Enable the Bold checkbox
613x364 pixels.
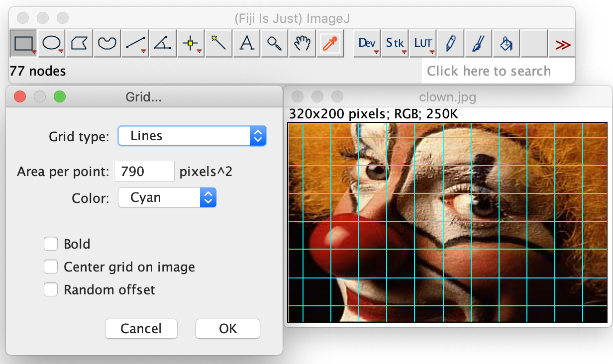(51, 244)
